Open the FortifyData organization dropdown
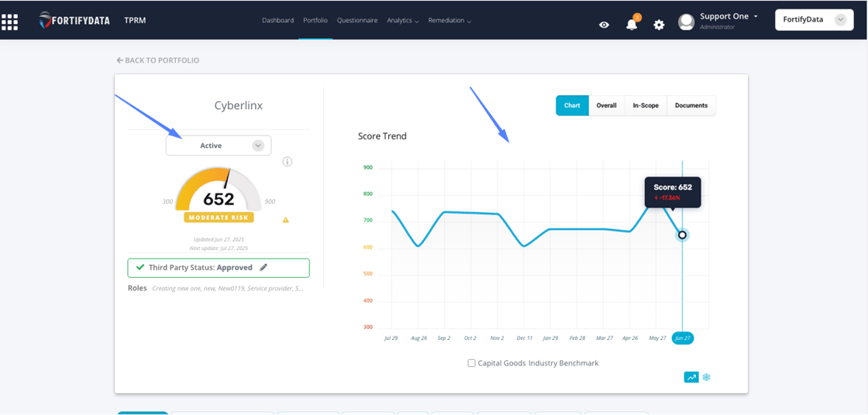The width and height of the screenshot is (868, 415). 815,20
